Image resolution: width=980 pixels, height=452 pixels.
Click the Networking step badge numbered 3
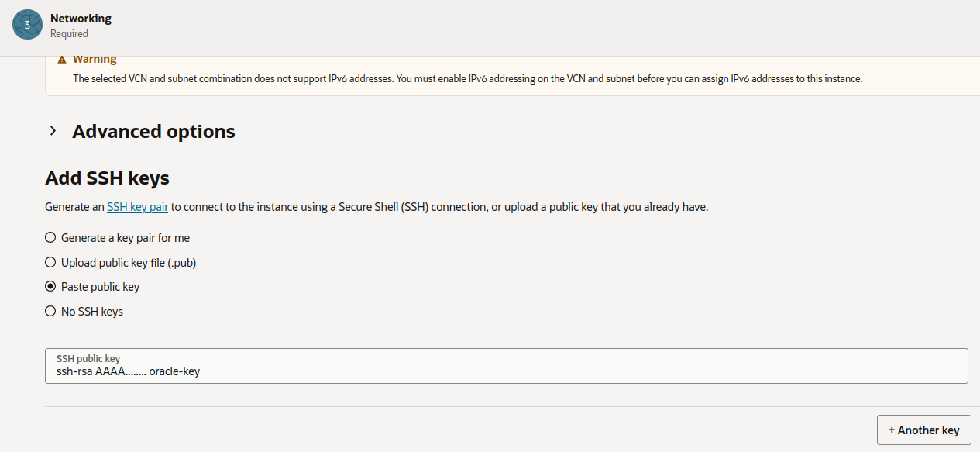[x=27, y=25]
